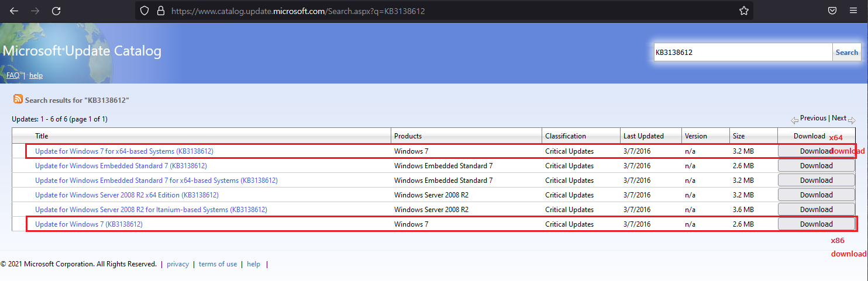This screenshot has height=281, width=868.
Task: Click the Next page arrow icon
Action: pos(852,120)
